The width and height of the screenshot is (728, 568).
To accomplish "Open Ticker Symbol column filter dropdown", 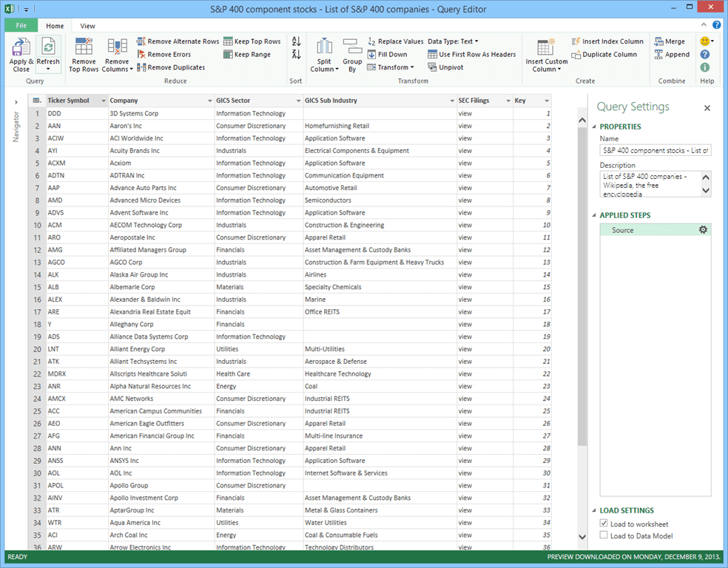I will pos(103,101).
